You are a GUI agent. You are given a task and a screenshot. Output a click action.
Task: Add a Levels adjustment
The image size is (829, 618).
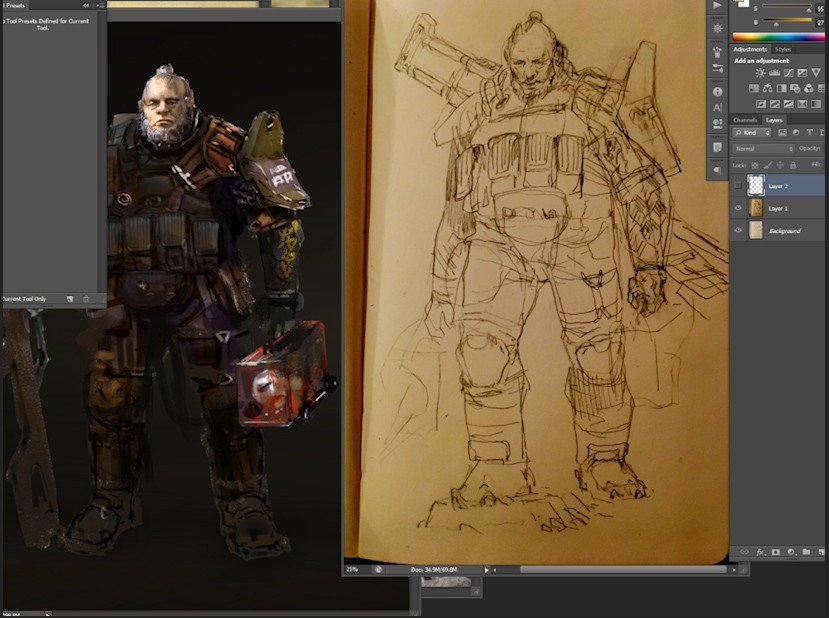tap(775, 73)
